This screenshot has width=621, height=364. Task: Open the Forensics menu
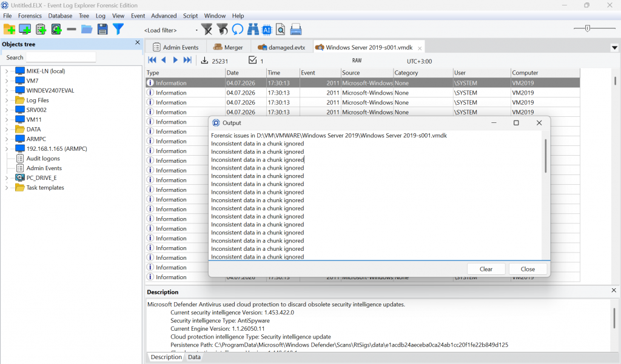30,16
